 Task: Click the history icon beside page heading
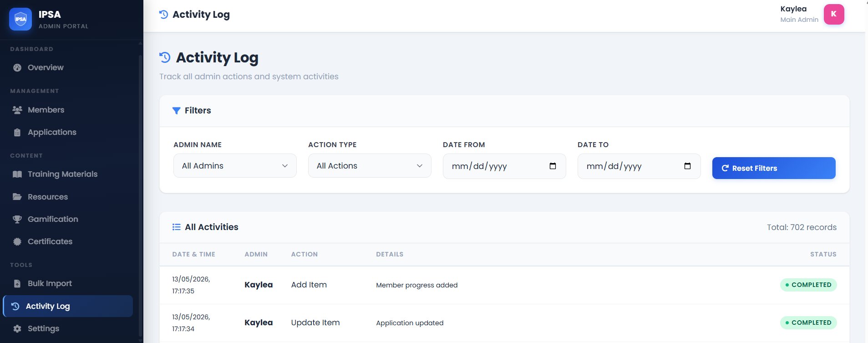(x=165, y=57)
